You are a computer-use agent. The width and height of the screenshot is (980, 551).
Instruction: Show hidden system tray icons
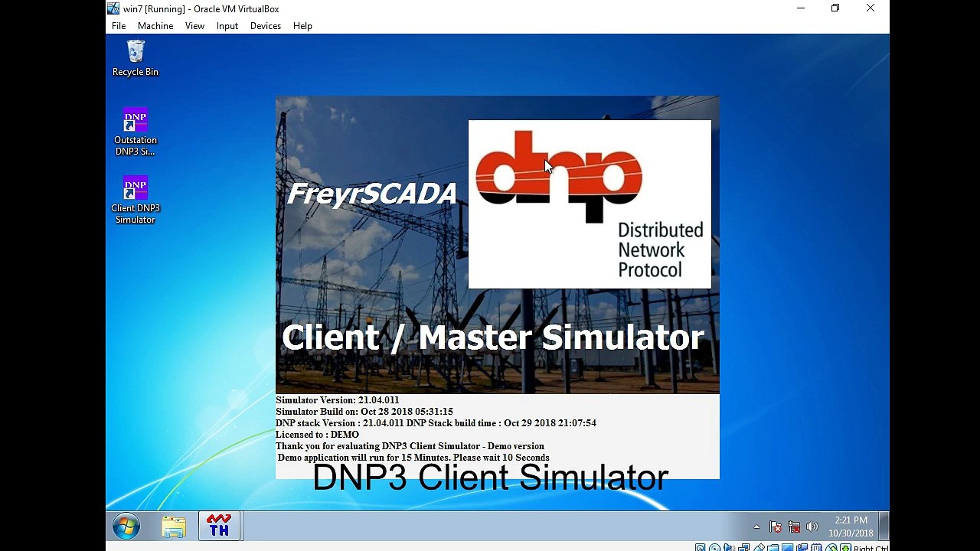[757, 527]
